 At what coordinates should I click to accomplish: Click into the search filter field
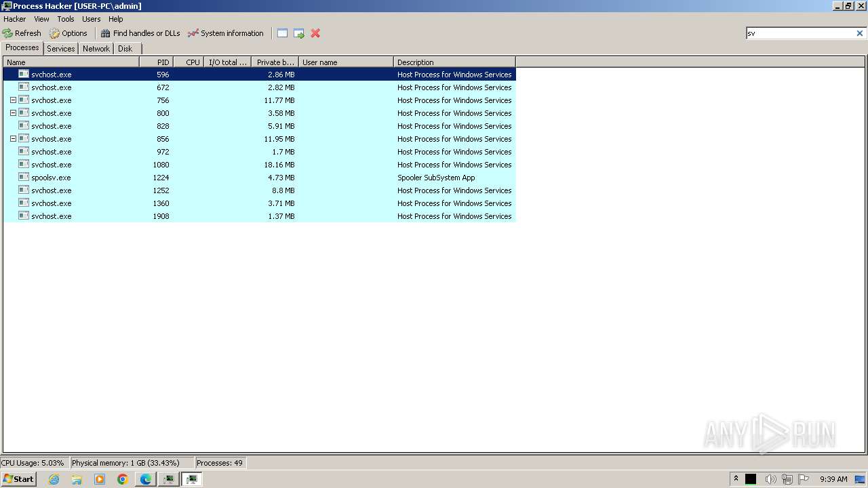click(800, 33)
